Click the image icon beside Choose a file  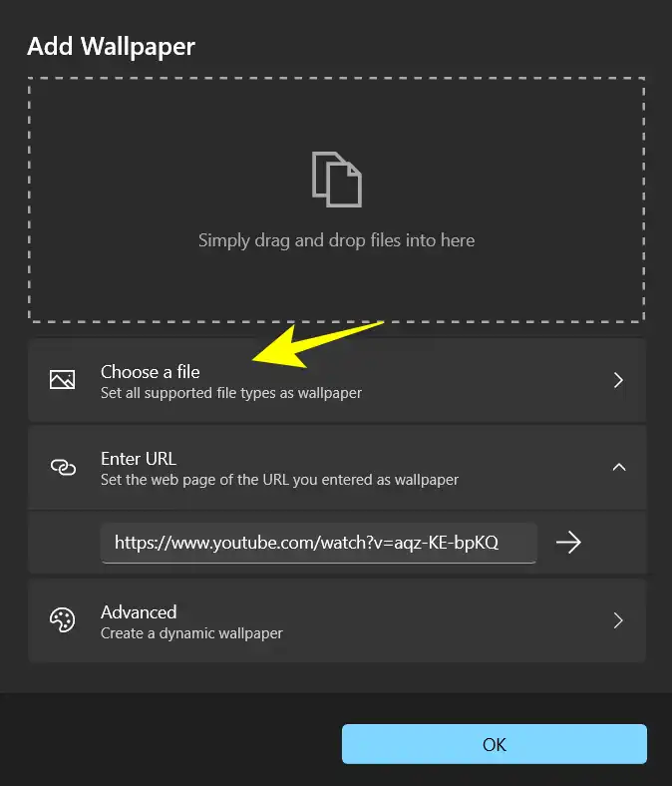62,380
